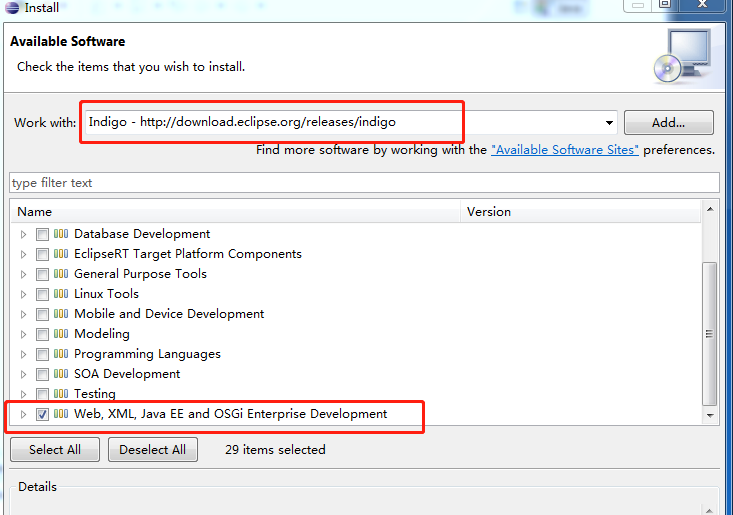This screenshot has height=515, width=733.
Task: Expand the Database Development category
Action: click(x=23, y=234)
